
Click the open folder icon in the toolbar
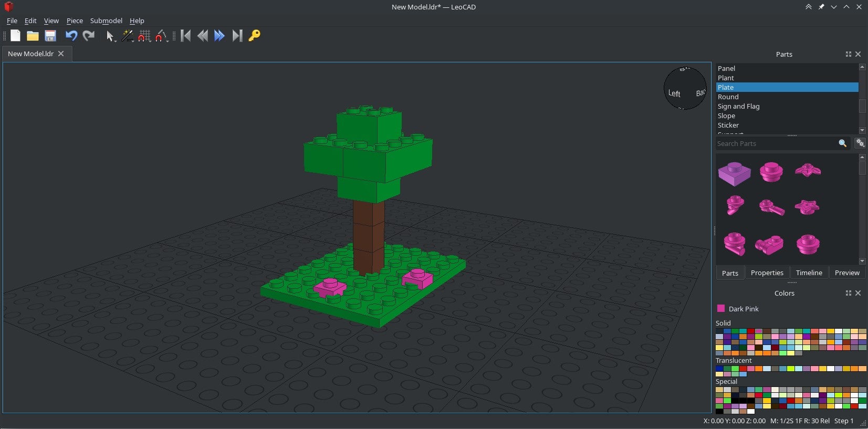(33, 36)
